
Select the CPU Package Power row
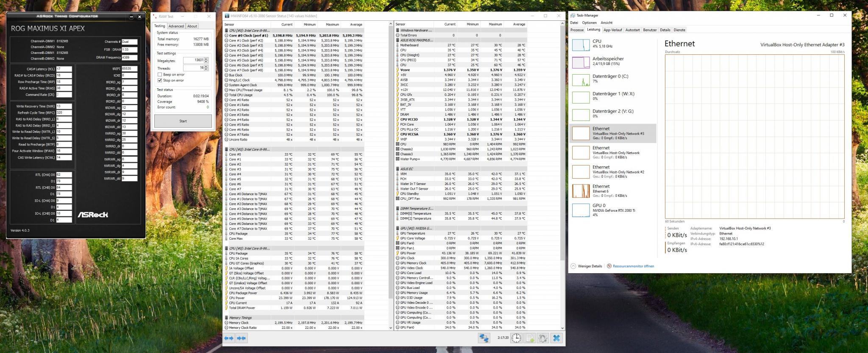click(294, 293)
